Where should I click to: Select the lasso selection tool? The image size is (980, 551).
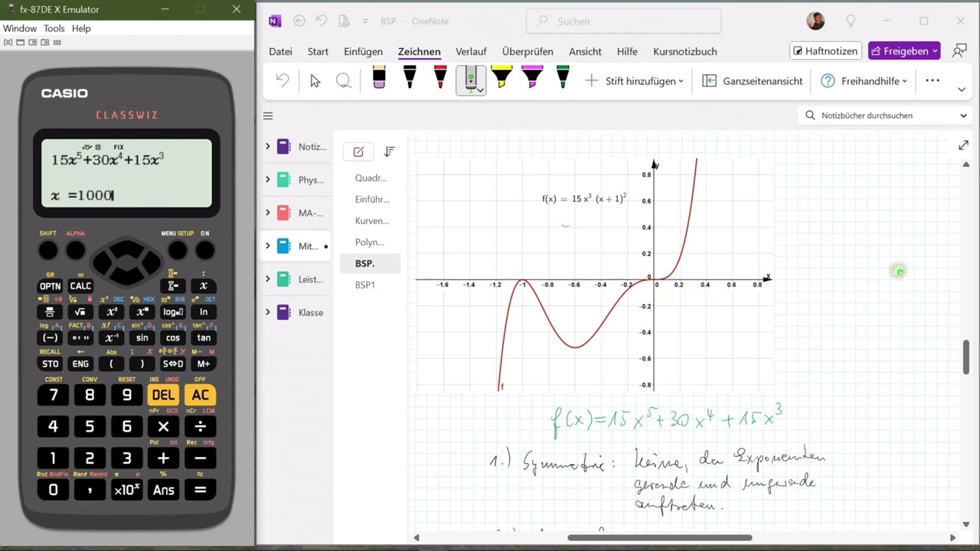pyautogui.click(x=344, y=80)
